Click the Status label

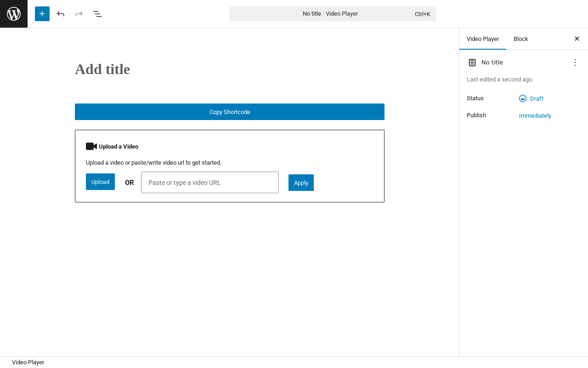pos(475,98)
